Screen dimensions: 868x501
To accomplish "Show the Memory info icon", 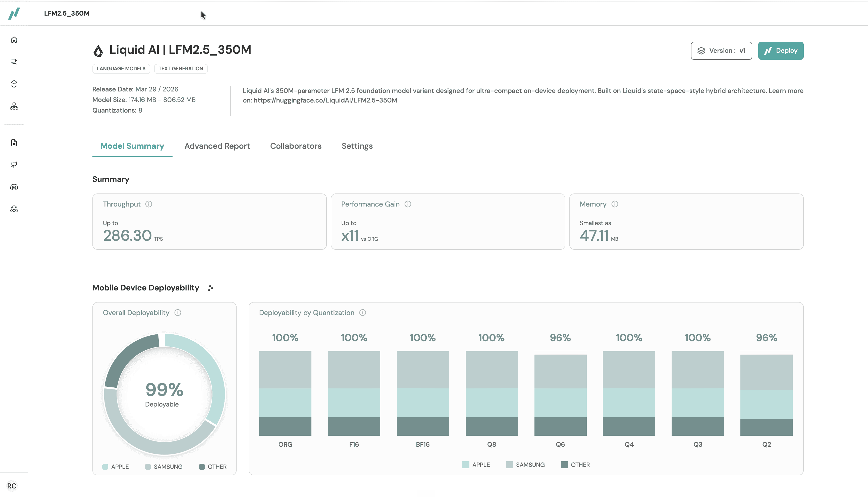I will coord(615,204).
